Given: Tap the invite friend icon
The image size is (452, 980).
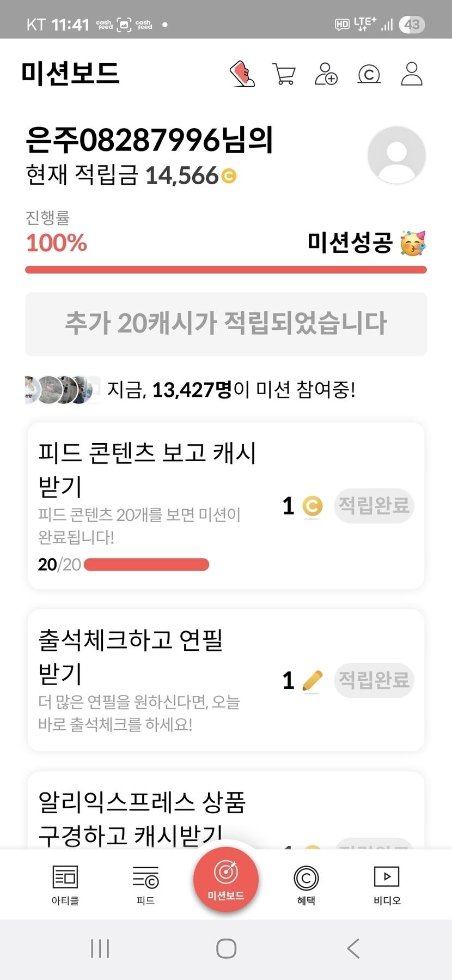Looking at the screenshot, I should tap(326, 74).
